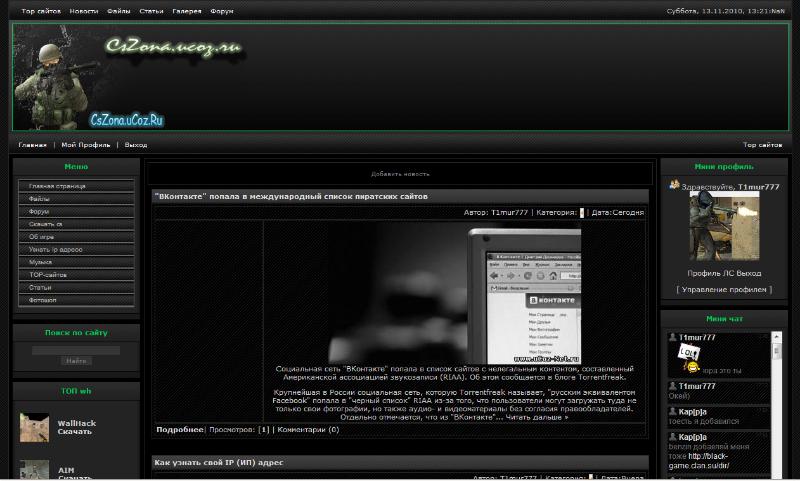Click user icon next to the 'Окей)' chat message

(673, 386)
